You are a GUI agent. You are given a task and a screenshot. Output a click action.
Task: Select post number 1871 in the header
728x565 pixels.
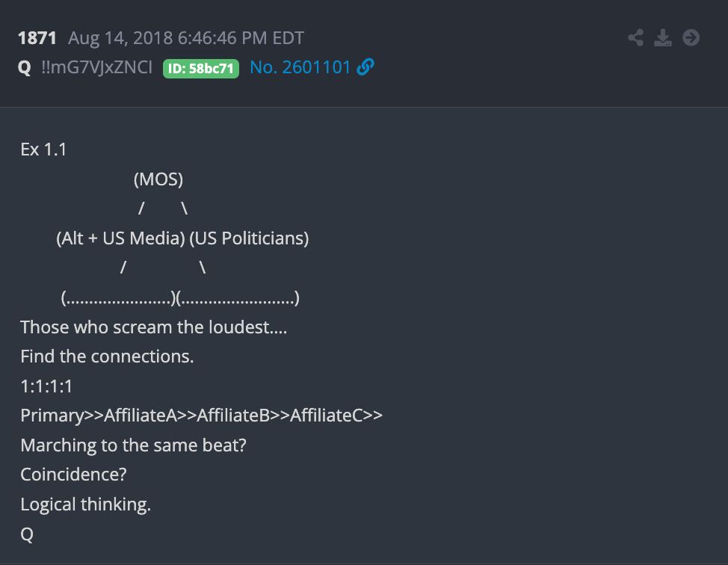pos(37,38)
